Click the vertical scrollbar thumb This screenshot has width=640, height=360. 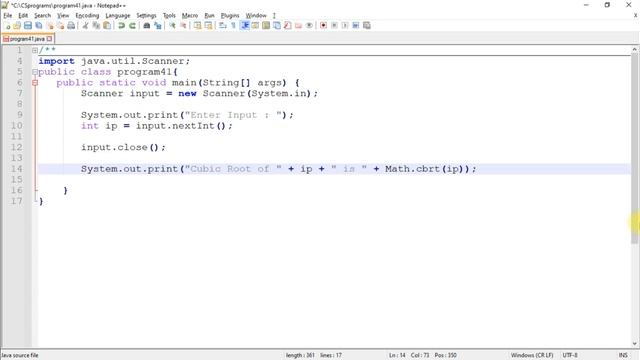tap(634, 148)
